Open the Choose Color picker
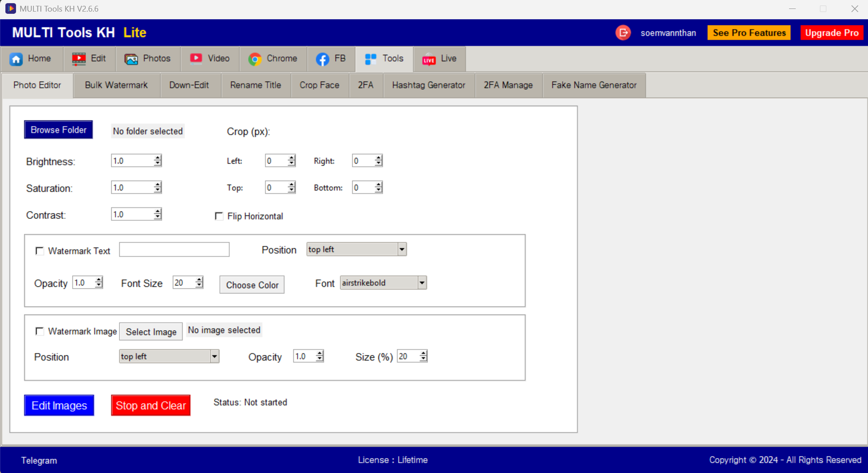 [252, 285]
